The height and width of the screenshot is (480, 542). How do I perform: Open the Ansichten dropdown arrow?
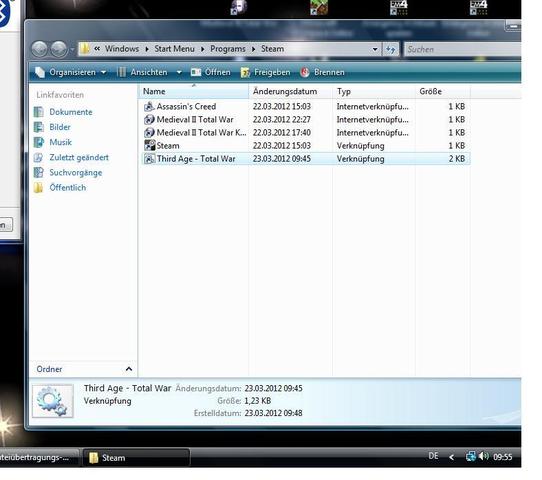[179, 72]
